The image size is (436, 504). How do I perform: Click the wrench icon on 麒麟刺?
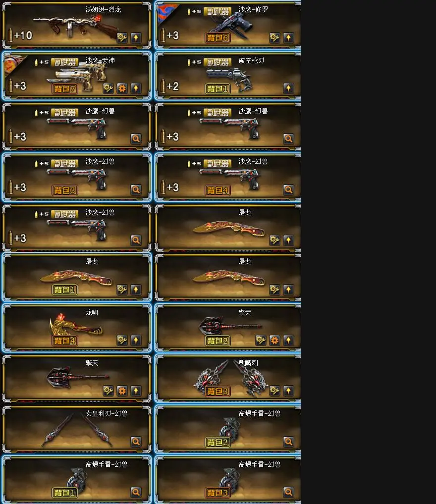pyautogui.click(x=274, y=391)
